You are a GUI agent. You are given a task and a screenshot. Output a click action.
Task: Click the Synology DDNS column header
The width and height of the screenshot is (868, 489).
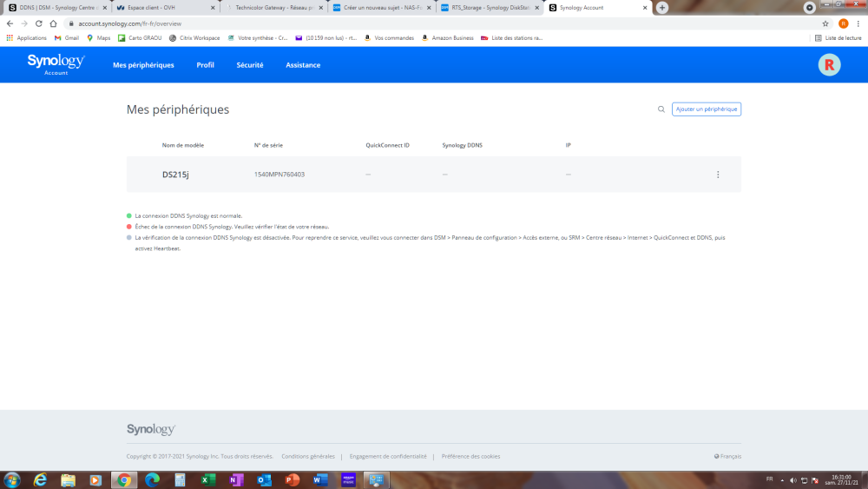coord(462,145)
